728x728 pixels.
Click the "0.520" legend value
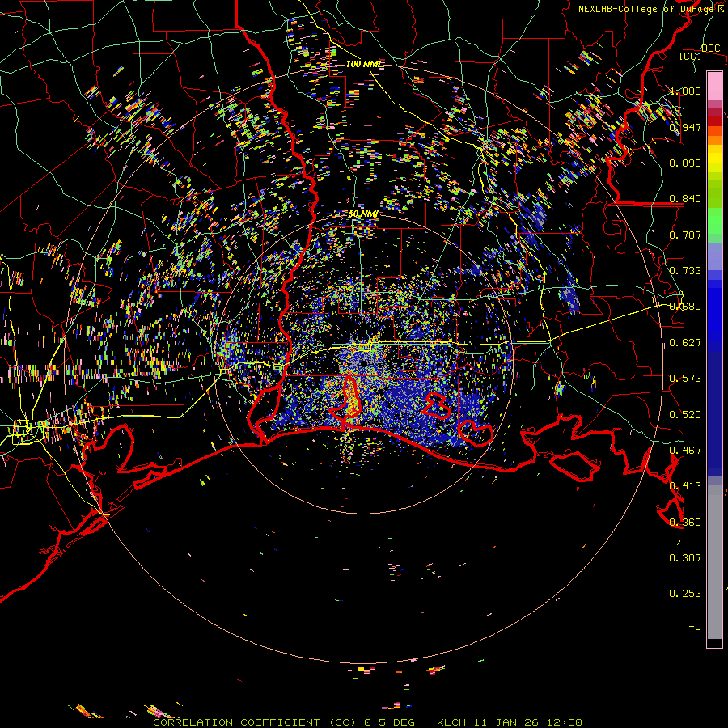point(685,415)
